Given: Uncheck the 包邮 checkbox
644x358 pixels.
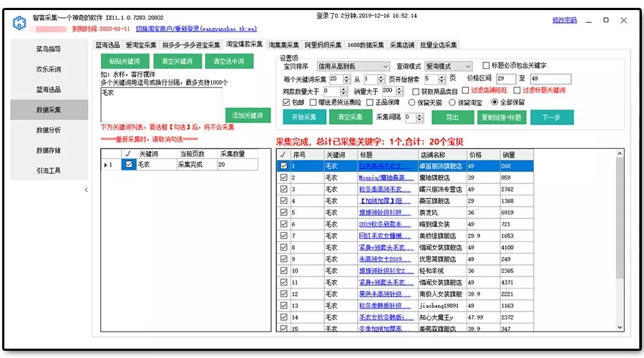Looking at the screenshot, I should point(286,102).
